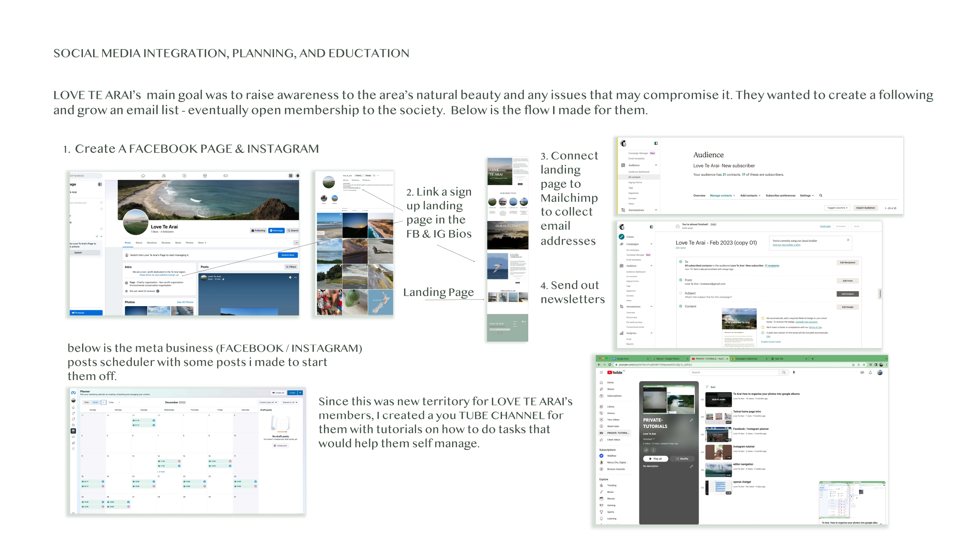Viewport: 980px width, 552px height.
Task: Bookmark page with Chrome star icon
Action: point(864,365)
